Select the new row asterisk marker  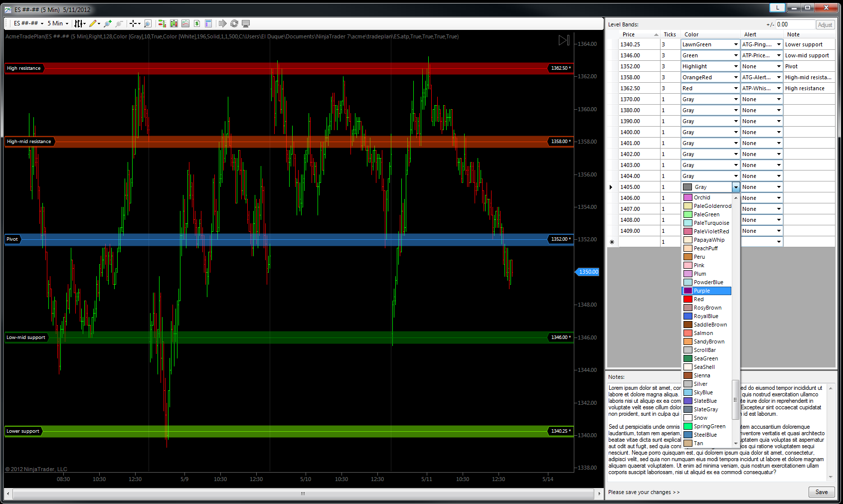[612, 242]
